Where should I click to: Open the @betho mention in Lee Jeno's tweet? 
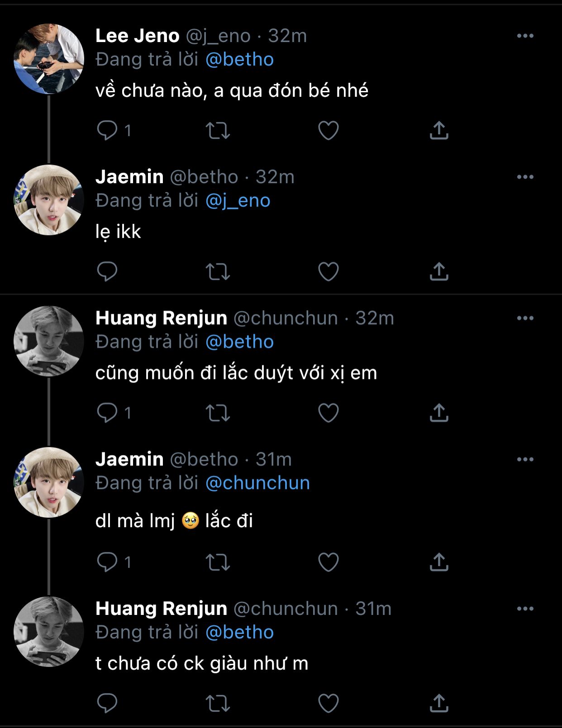pyautogui.click(x=239, y=60)
